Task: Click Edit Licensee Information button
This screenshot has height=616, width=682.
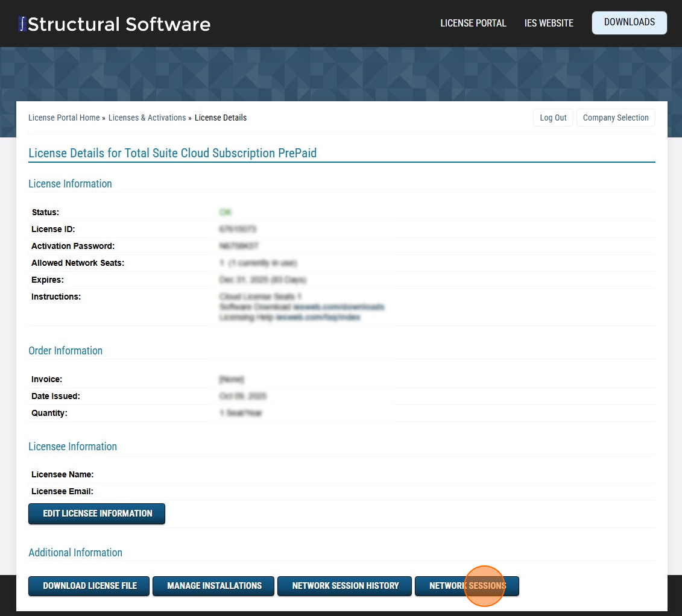Action: [x=96, y=514]
